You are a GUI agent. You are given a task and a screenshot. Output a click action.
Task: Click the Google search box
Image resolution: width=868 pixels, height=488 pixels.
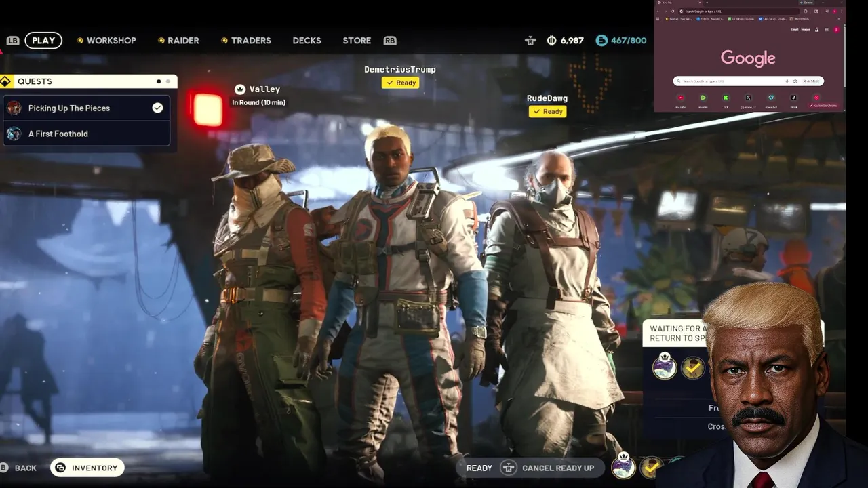[x=749, y=81]
